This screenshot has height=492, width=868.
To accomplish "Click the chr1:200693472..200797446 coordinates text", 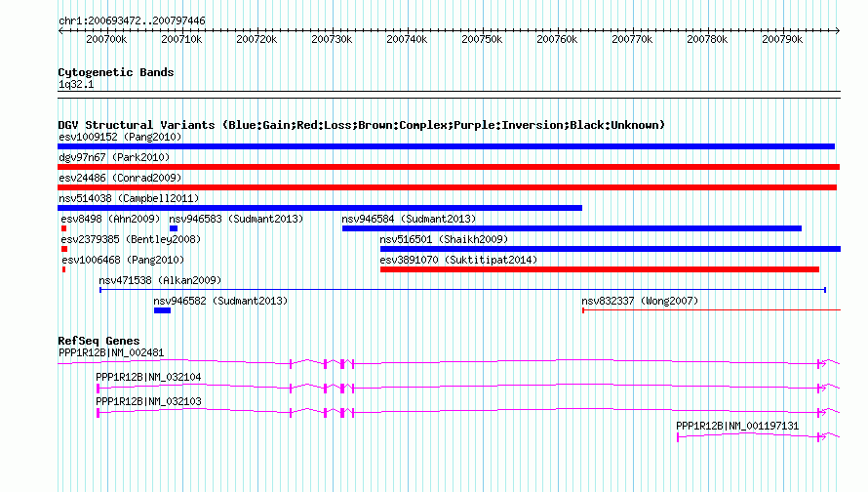I will pos(132,21).
